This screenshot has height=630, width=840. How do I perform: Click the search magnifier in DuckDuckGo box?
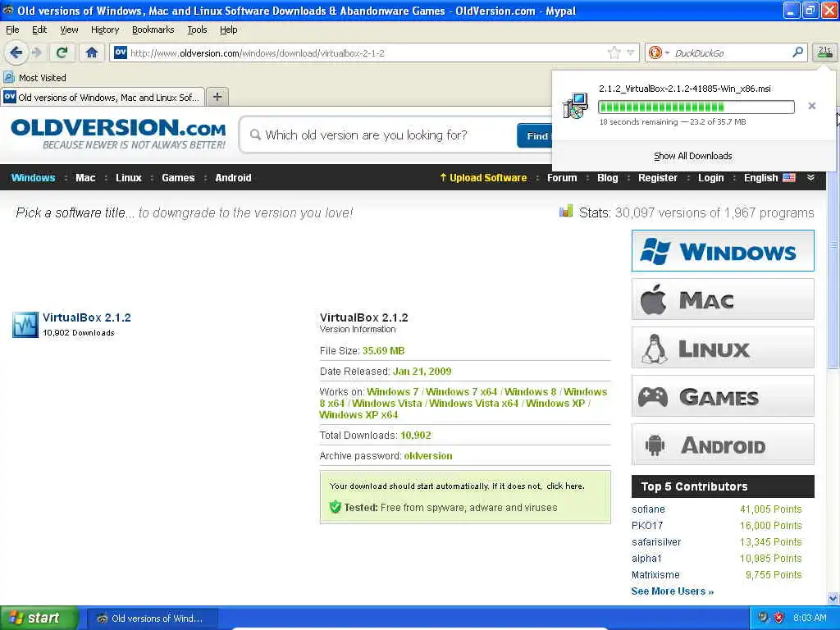click(797, 52)
